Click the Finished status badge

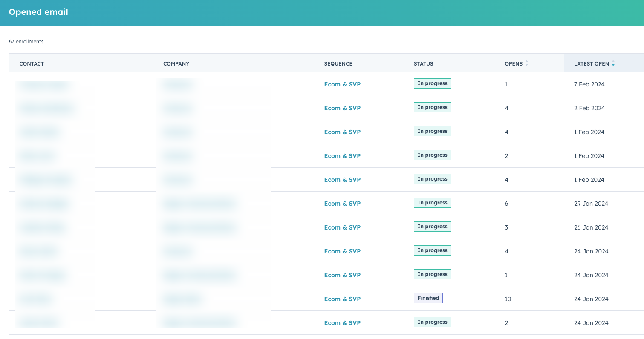pos(428,298)
